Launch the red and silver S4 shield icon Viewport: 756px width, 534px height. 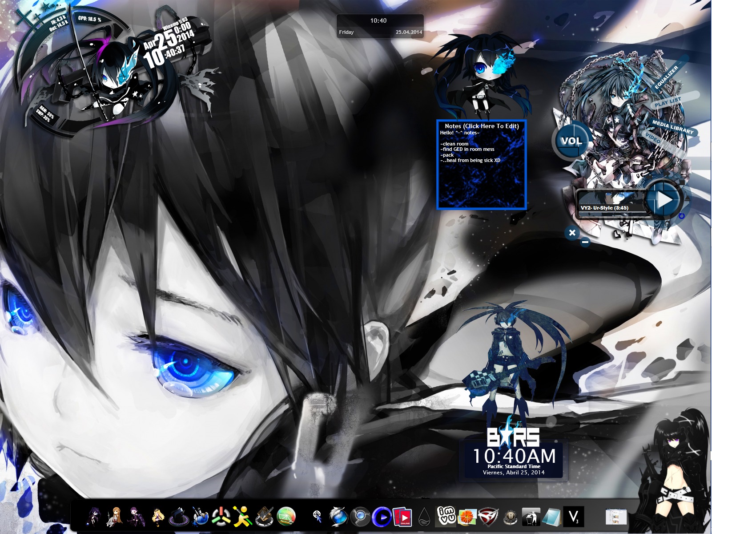coord(488,517)
